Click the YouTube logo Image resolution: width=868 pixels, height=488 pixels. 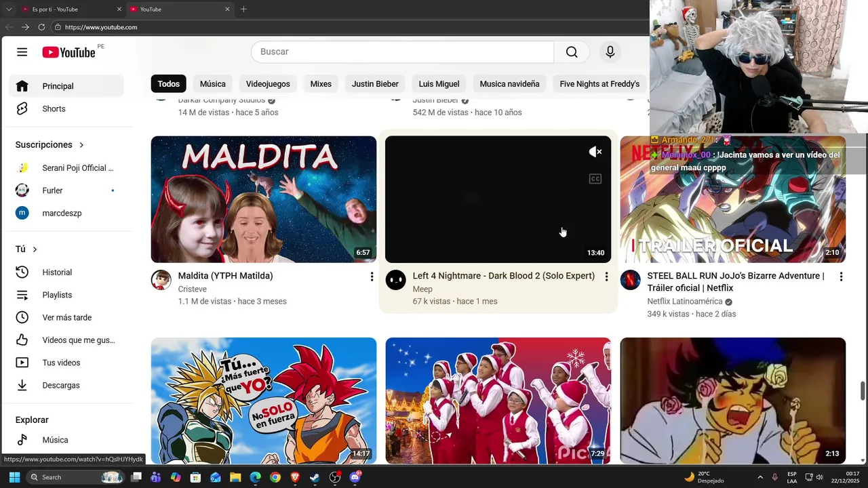tap(68, 52)
